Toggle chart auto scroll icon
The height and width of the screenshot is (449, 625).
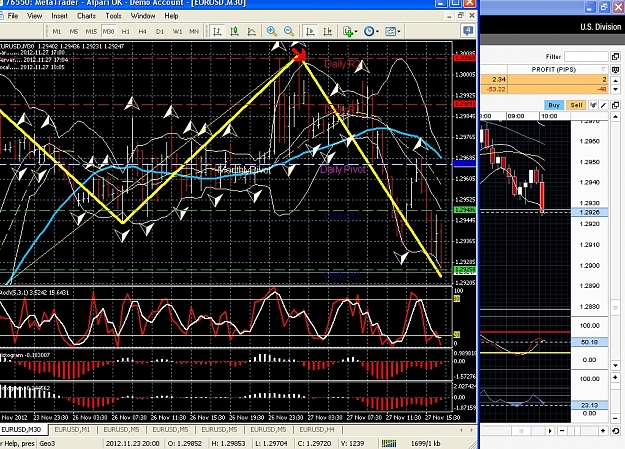(310, 31)
